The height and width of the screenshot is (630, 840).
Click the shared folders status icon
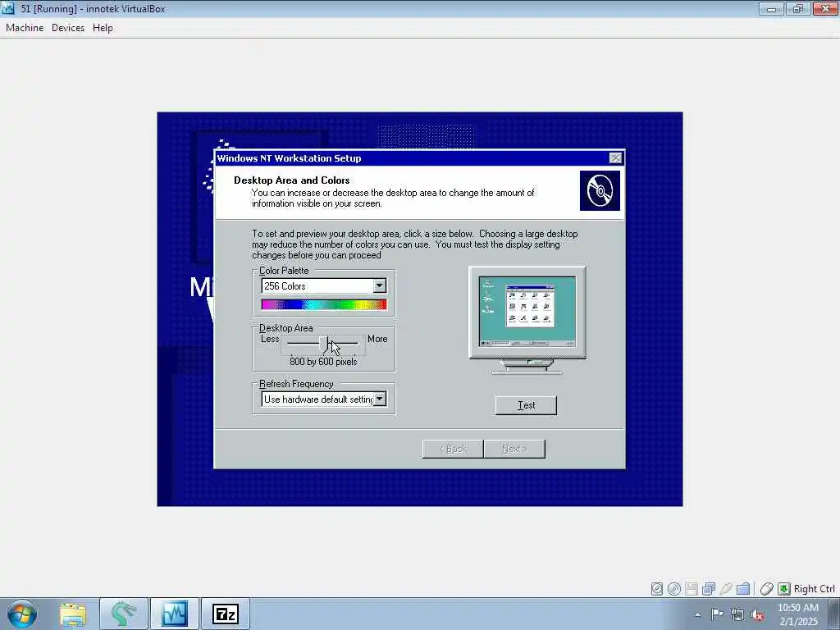click(743, 589)
